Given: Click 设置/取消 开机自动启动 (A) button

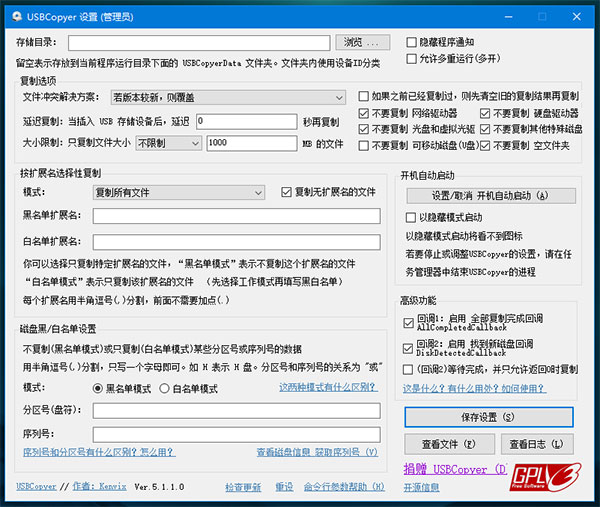Looking at the screenshot, I should click(x=491, y=196).
